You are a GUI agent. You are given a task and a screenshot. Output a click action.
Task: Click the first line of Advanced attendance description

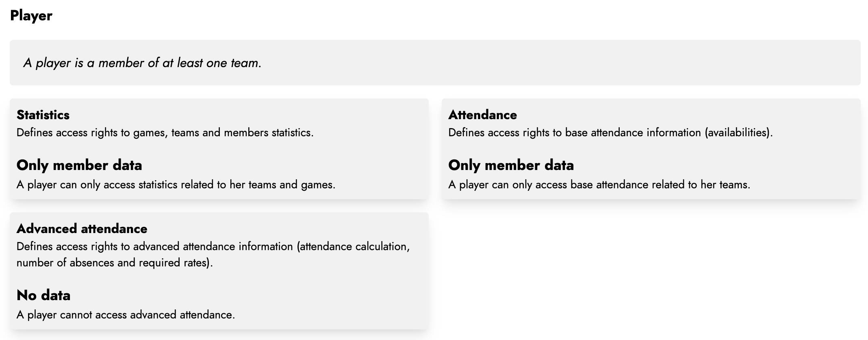(x=213, y=246)
